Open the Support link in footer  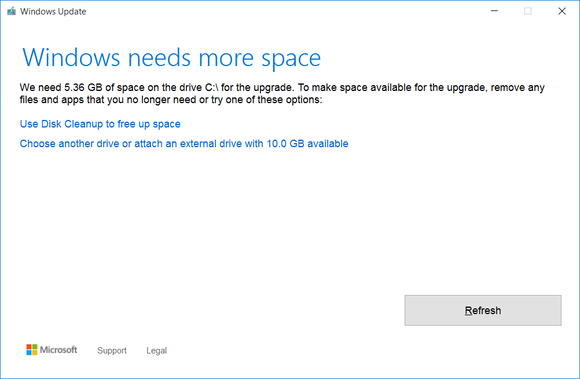click(x=112, y=350)
